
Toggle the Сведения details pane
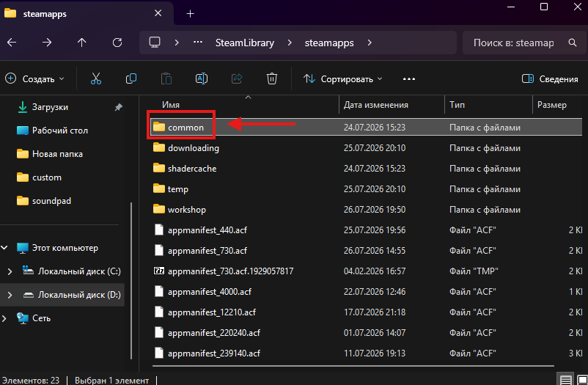coord(550,78)
